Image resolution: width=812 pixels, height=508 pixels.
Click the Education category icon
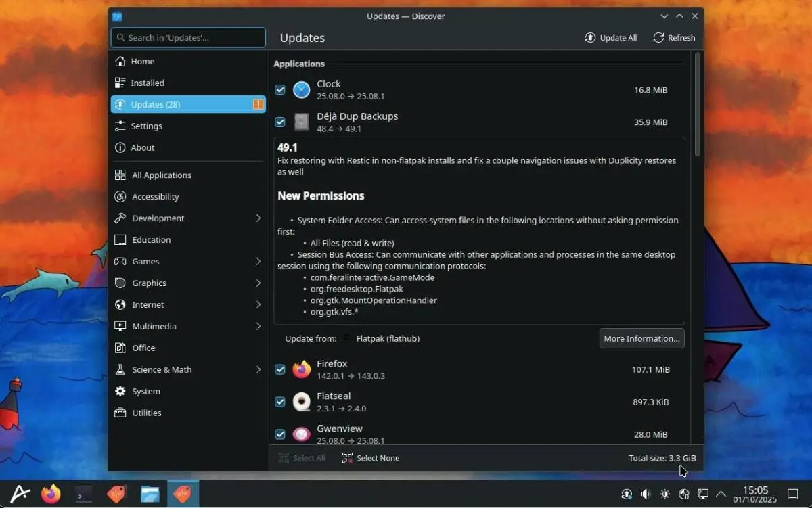[120, 239]
